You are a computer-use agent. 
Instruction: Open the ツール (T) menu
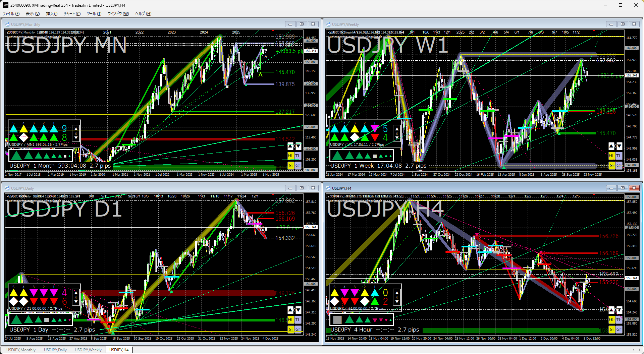pos(94,14)
